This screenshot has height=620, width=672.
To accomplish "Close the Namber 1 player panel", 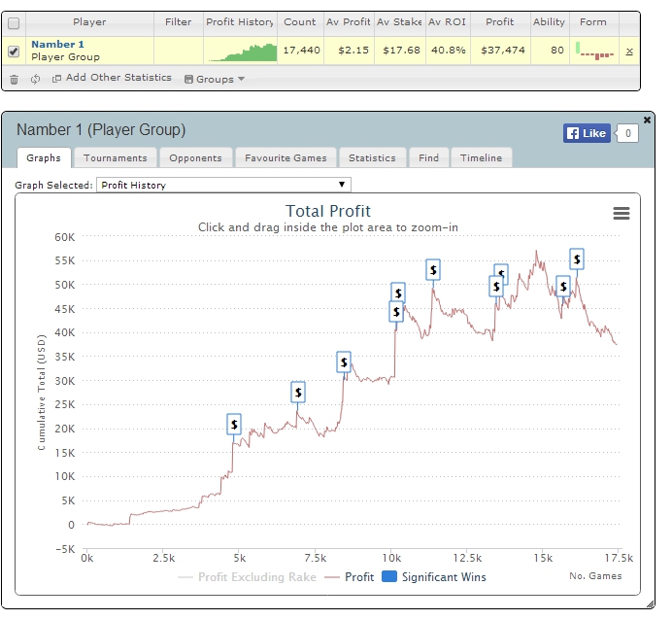I will click(x=647, y=121).
